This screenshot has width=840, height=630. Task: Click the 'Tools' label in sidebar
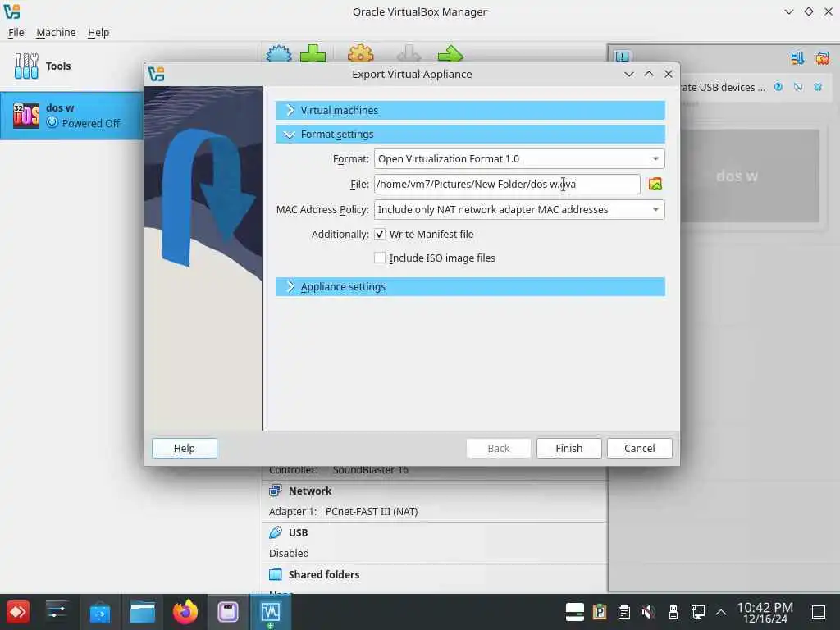pos(58,66)
